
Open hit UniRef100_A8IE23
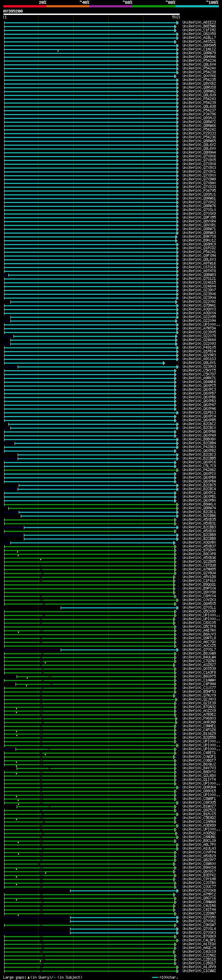[199, 23]
